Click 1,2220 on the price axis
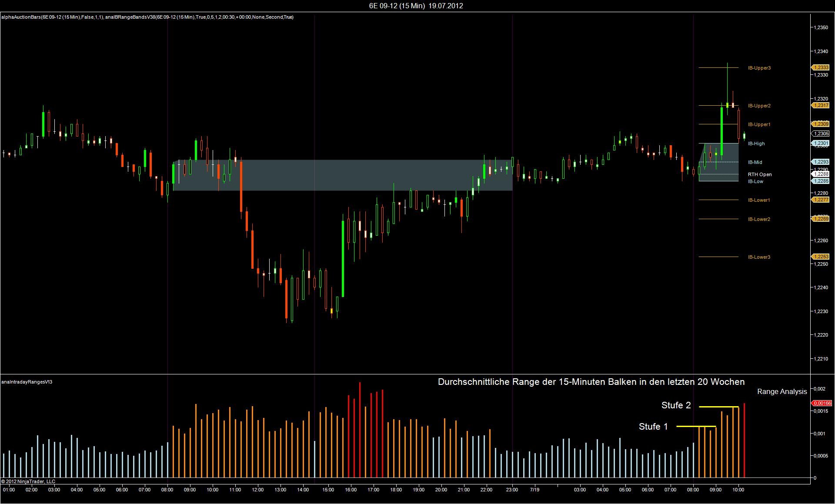The height and width of the screenshot is (504, 835). click(822, 335)
